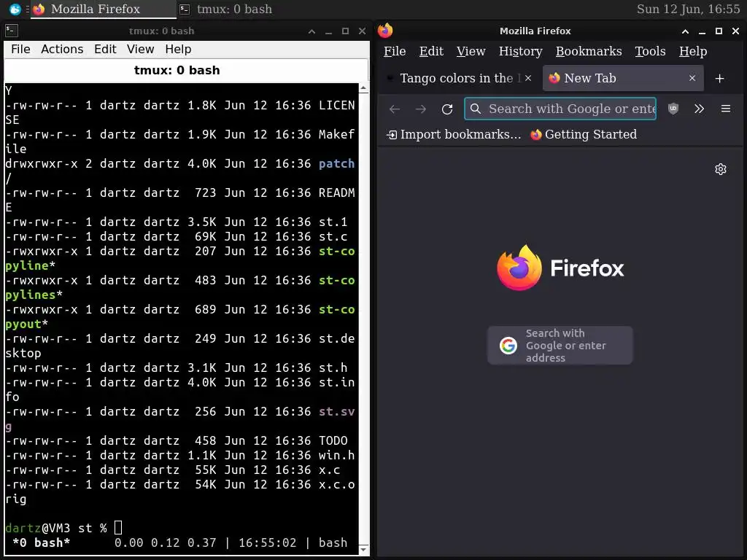
Task: Open the Firefox Edit menu
Action: point(431,51)
